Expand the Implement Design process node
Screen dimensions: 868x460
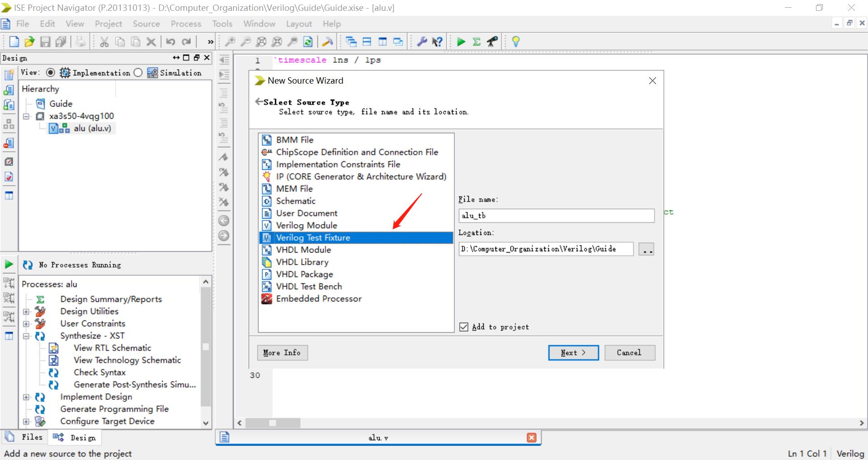point(26,397)
